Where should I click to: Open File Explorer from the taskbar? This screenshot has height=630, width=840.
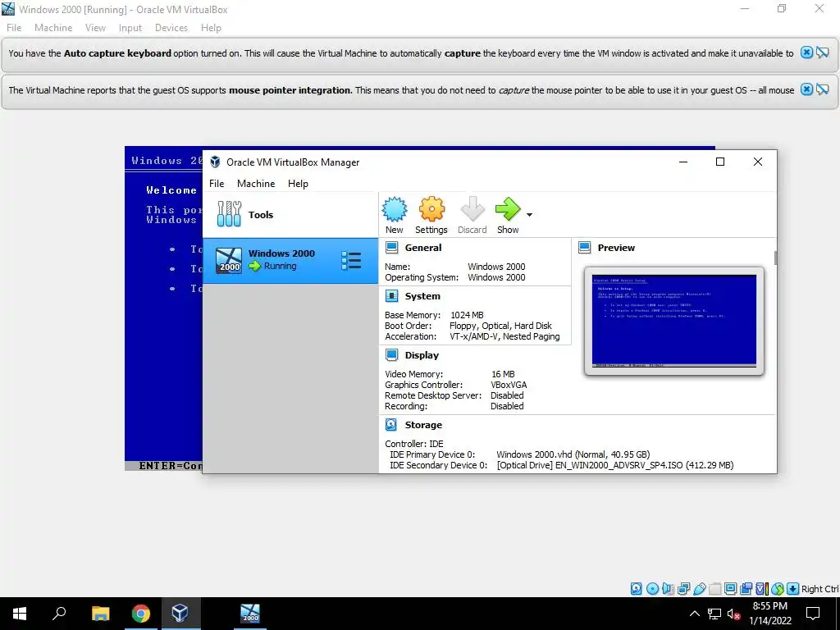(x=100, y=614)
